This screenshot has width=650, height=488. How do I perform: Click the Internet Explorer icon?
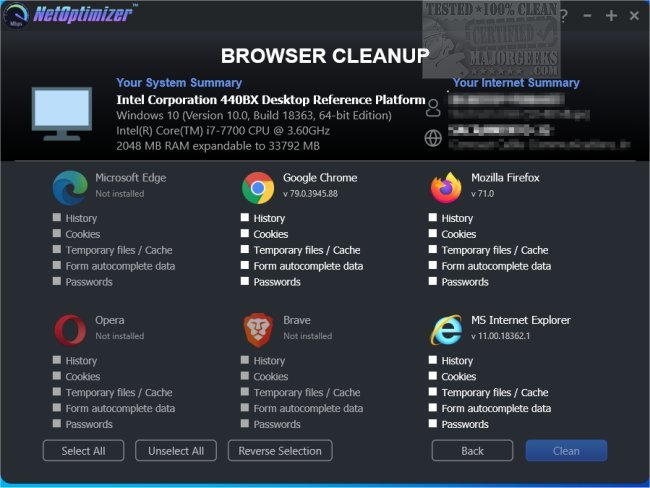coord(446,330)
